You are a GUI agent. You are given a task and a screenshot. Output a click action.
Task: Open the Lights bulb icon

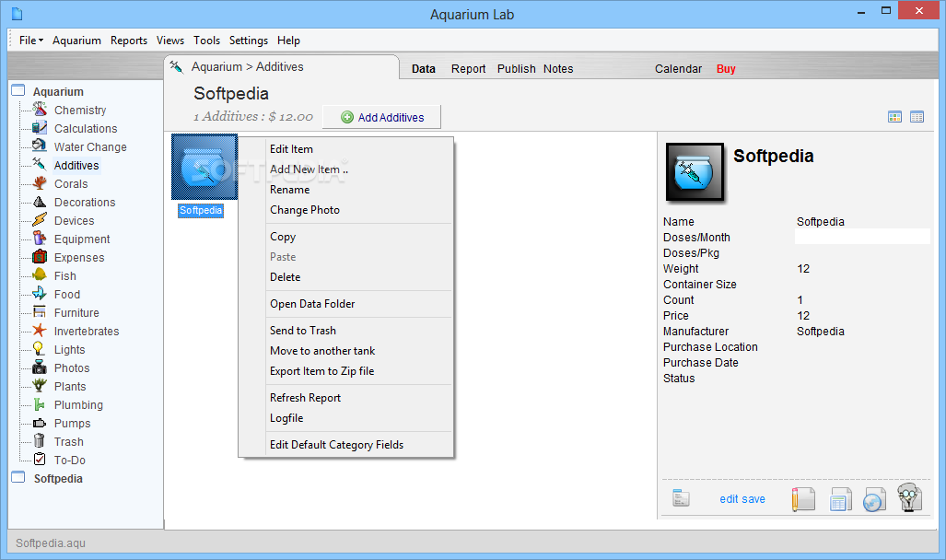point(40,349)
